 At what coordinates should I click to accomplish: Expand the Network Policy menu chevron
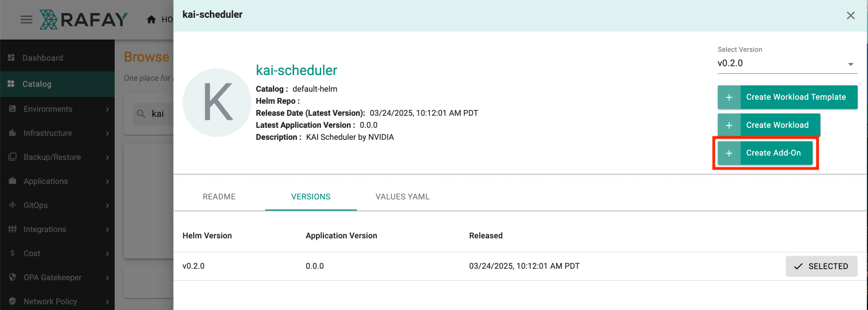coord(107,301)
